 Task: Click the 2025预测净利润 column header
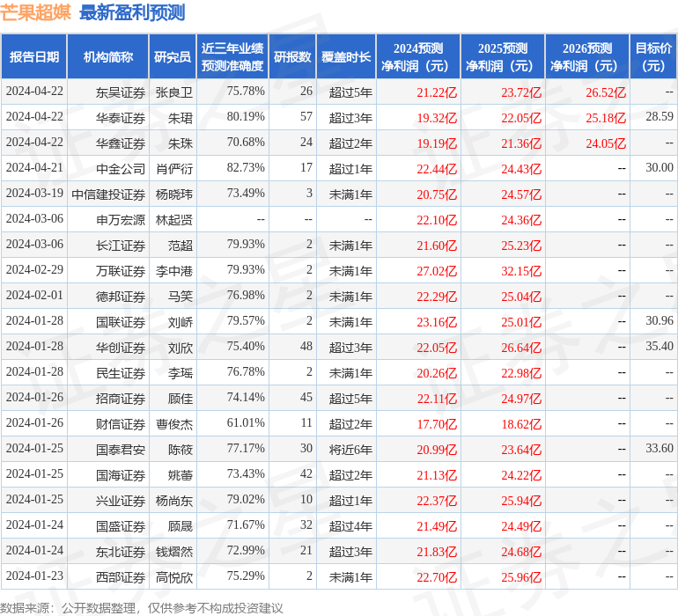(503, 56)
